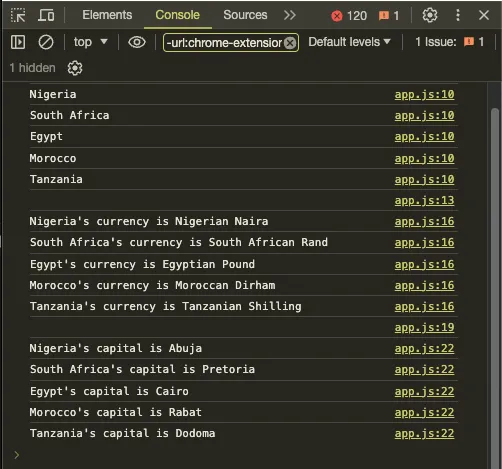Select "Tanzania's capital is Dodoma" message
Screen dimensions: 502x469
coord(123,434)
